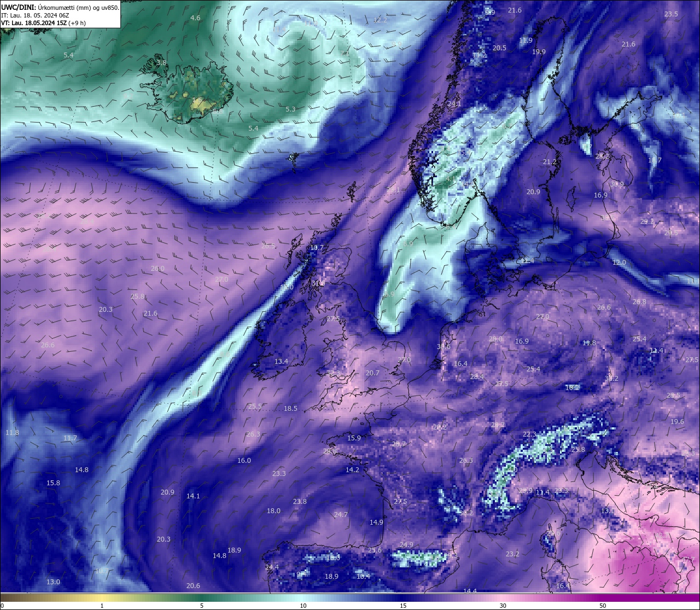
Task: Click the value '26.5' on the map
Action: [268, 246]
